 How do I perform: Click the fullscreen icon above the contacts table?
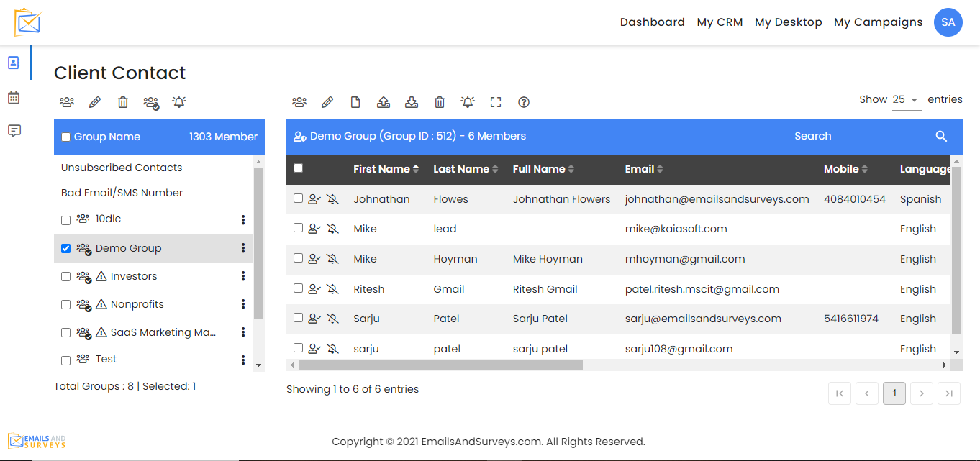(x=496, y=102)
